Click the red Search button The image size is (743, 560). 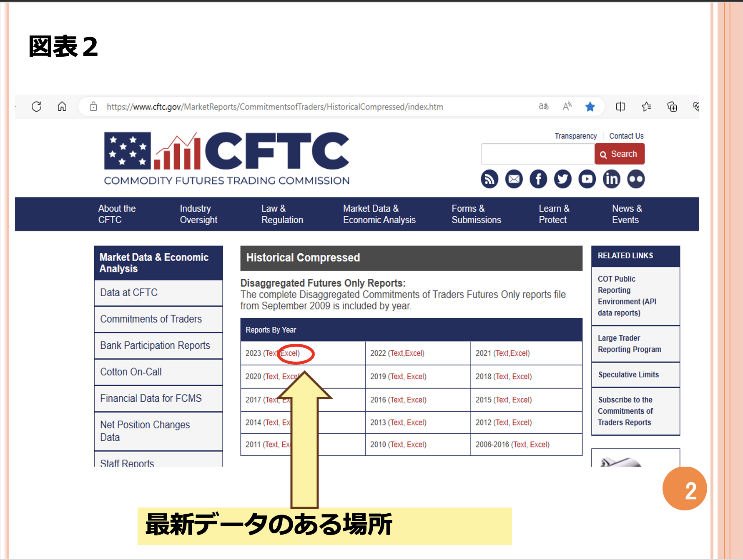(x=620, y=154)
